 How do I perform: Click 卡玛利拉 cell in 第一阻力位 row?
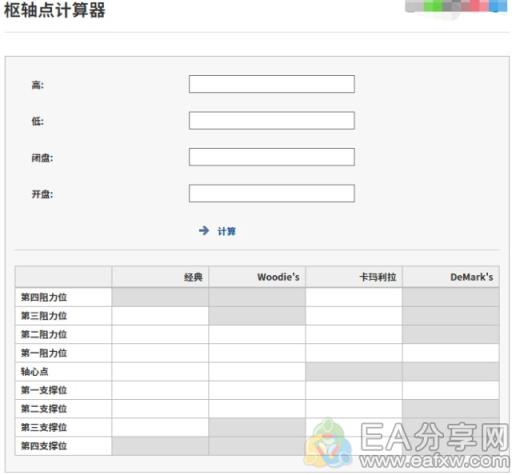click(354, 353)
